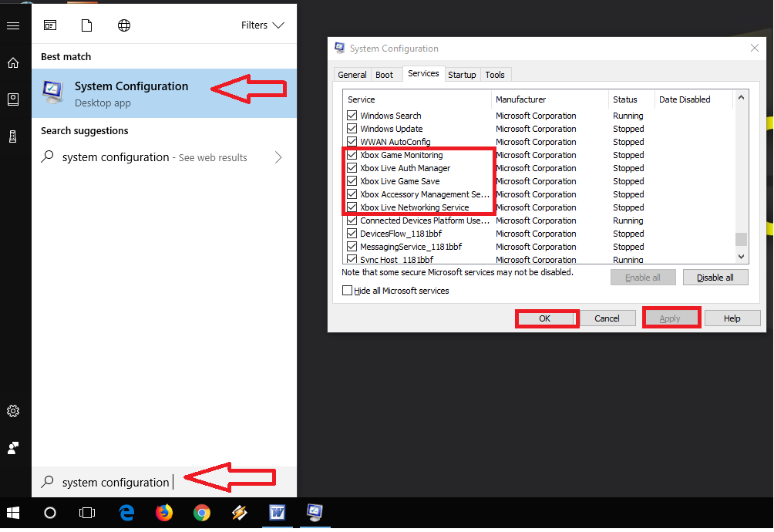The height and width of the screenshot is (532, 774).
Task: Enable Hide all Microsoft services
Action: 347,290
